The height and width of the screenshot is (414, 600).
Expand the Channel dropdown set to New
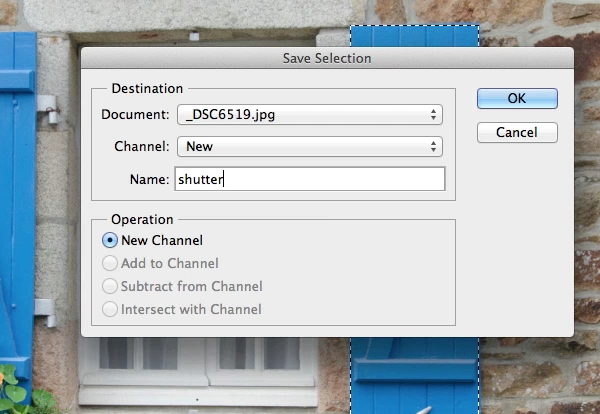coord(309,146)
